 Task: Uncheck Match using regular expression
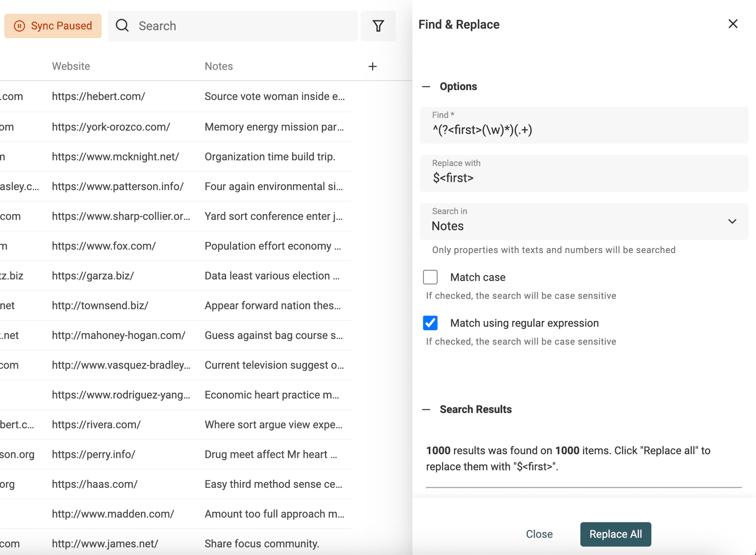pyautogui.click(x=430, y=323)
